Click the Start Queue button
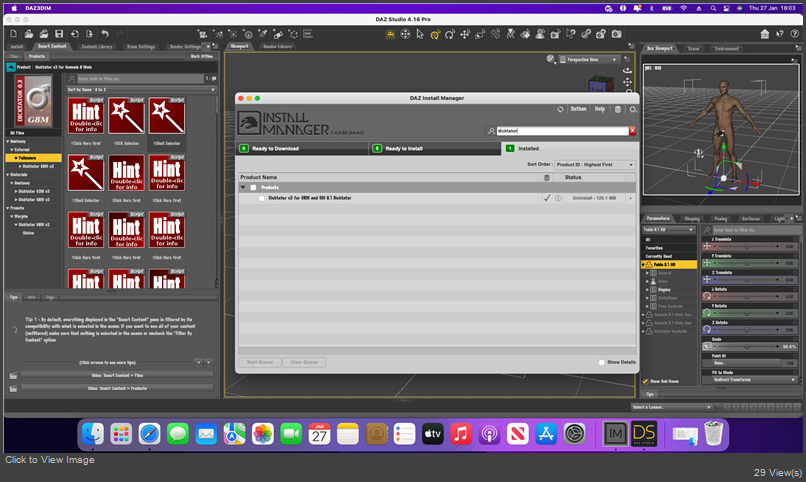Screen dimensions: 806x482 [260, 362]
